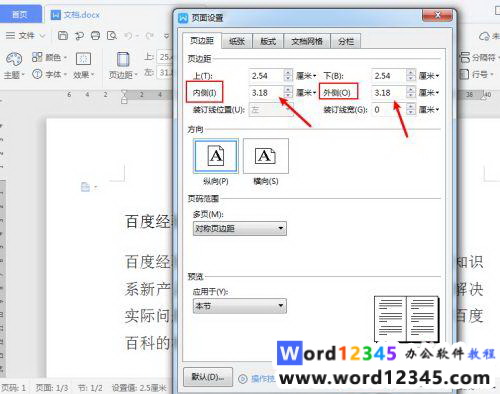
Task: Switch to the 文档网格 tab
Action: coord(307,41)
